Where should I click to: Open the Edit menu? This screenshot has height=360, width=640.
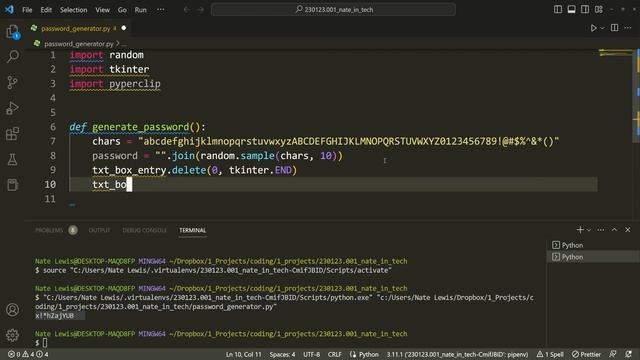pyautogui.click(x=46, y=10)
